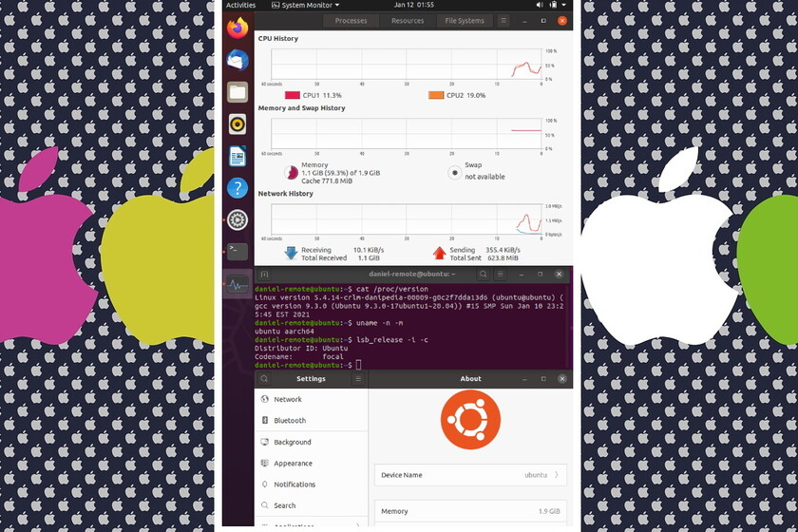This screenshot has width=798, height=532.
Task: Open the System Monitor hamburger menu
Action: point(503,21)
